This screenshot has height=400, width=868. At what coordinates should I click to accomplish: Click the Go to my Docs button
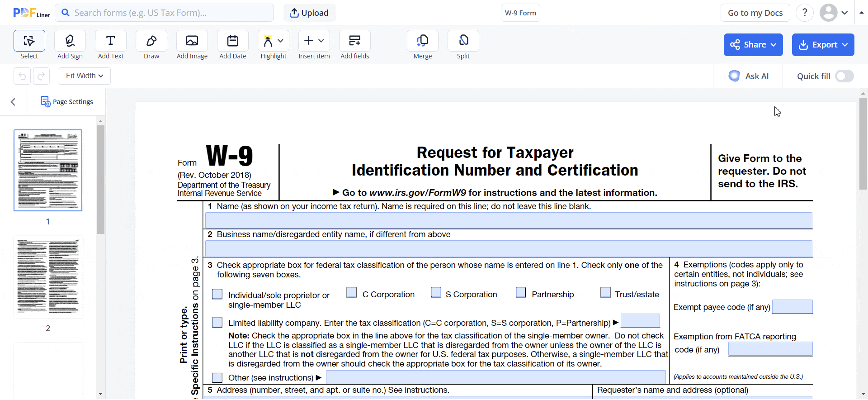point(755,13)
